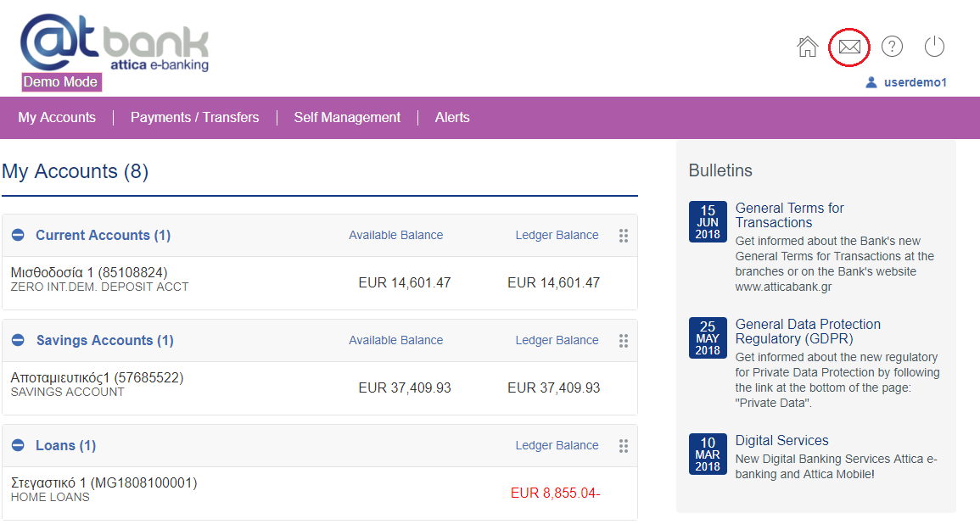Open the Loans (1) heading link
The height and width of the screenshot is (524, 980).
point(65,446)
